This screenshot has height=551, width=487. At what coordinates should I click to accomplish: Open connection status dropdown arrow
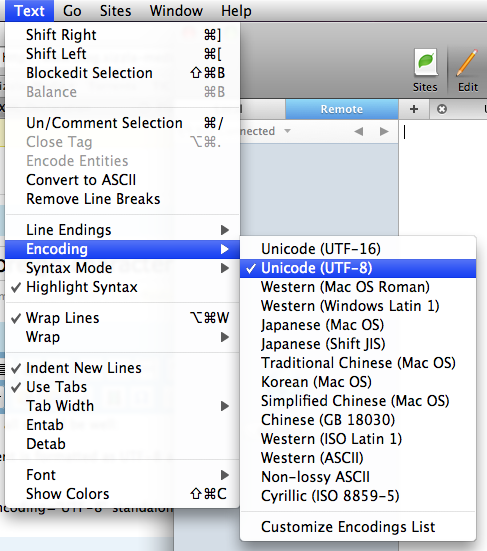coord(287,131)
